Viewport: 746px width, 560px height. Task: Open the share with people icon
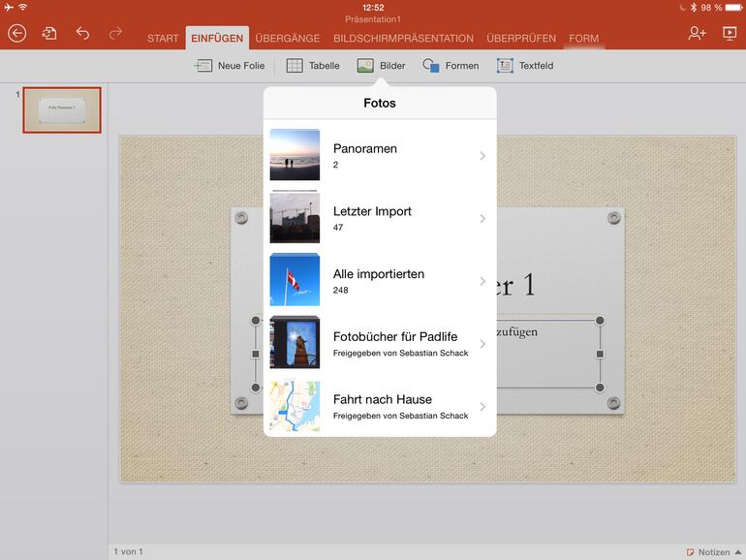697,33
